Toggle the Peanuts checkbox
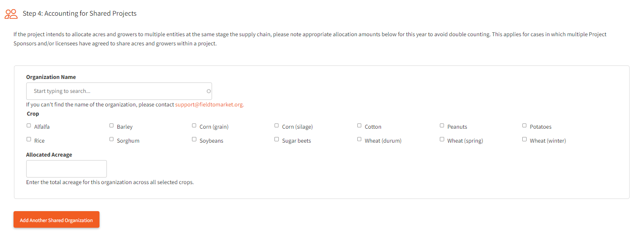The image size is (644, 236). point(442,126)
